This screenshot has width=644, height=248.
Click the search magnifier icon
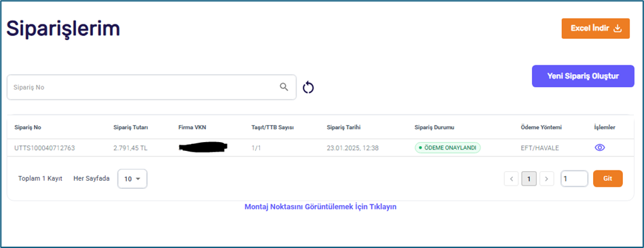284,87
